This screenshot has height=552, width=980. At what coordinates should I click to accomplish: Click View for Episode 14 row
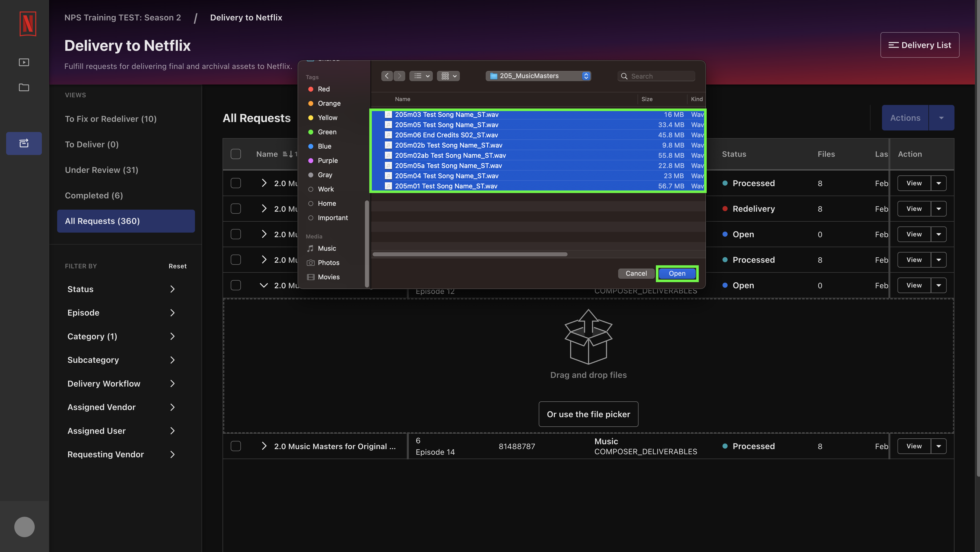914,446
